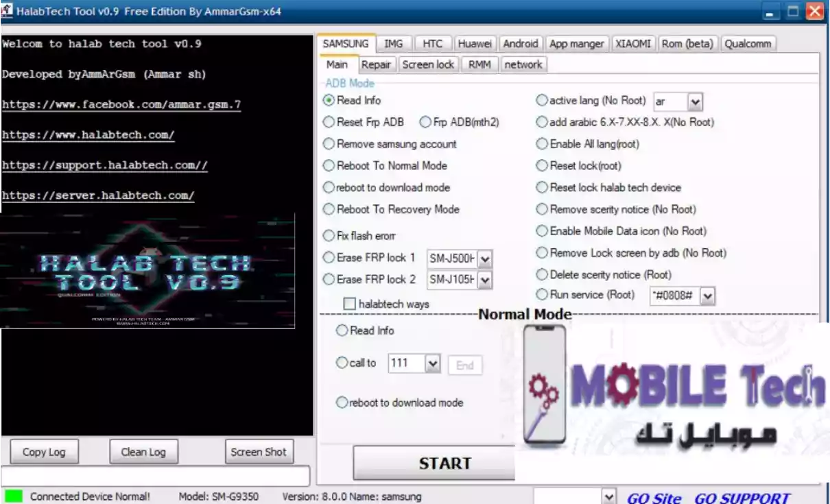
Task: Select the Main sub-tab
Action: (337, 64)
